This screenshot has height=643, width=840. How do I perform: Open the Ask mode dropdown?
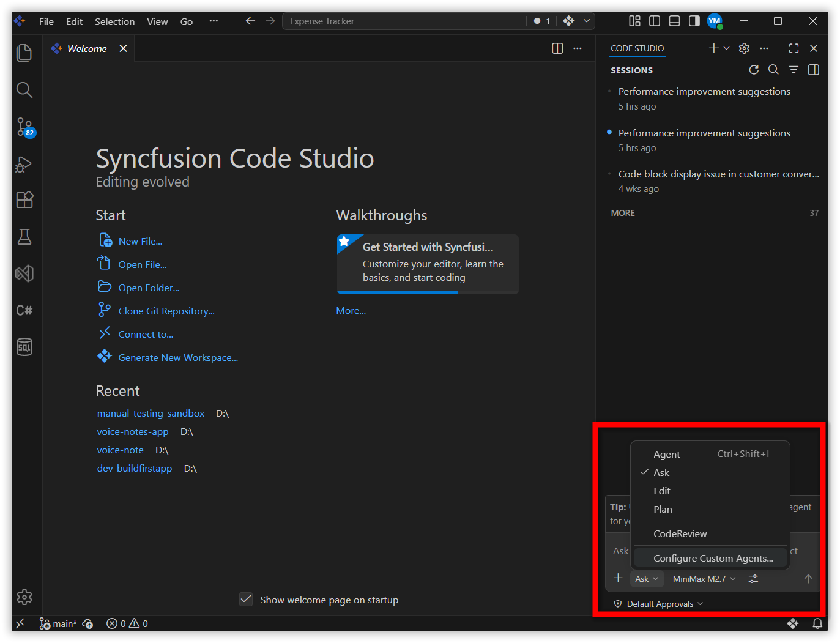click(647, 579)
